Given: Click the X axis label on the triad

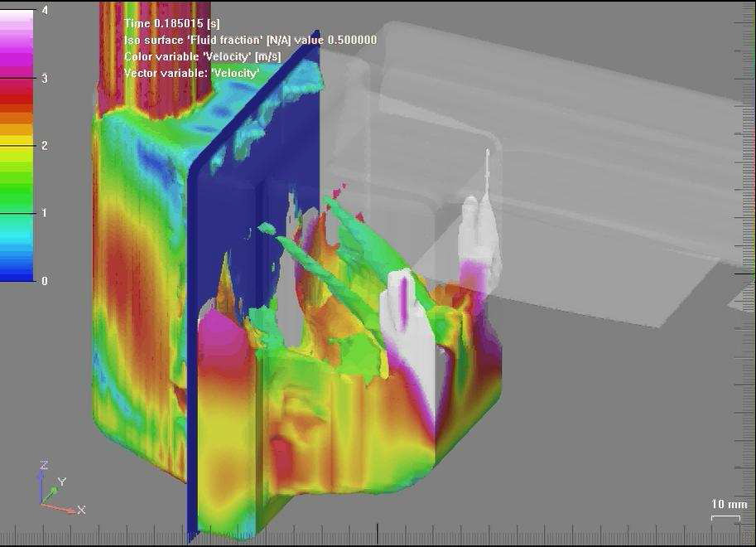Looking at the screenshot, I should click(x=81, y=510).
